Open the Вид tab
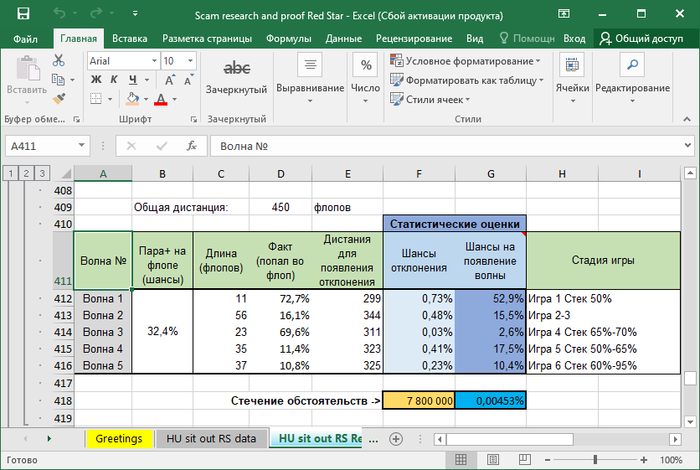 click(x=475, y=39)
